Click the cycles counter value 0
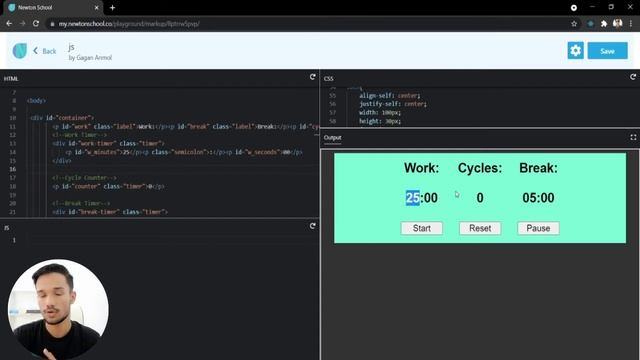 coord(480,198)
